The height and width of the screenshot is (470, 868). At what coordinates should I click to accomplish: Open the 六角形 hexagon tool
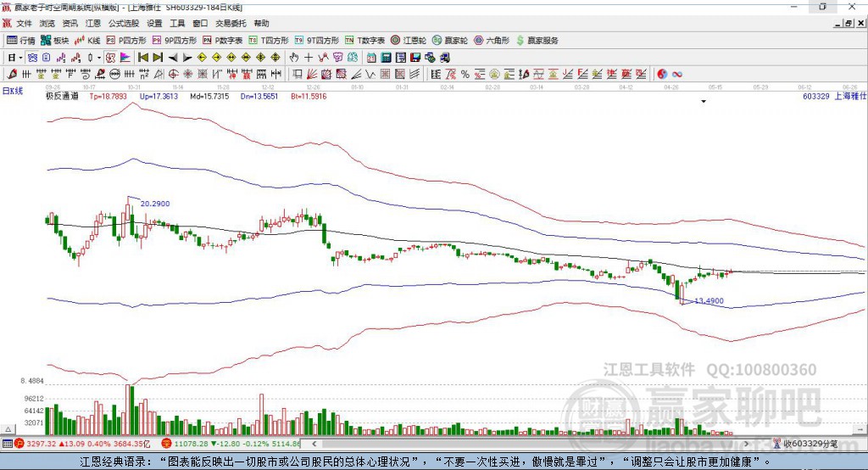pos(492,41)
